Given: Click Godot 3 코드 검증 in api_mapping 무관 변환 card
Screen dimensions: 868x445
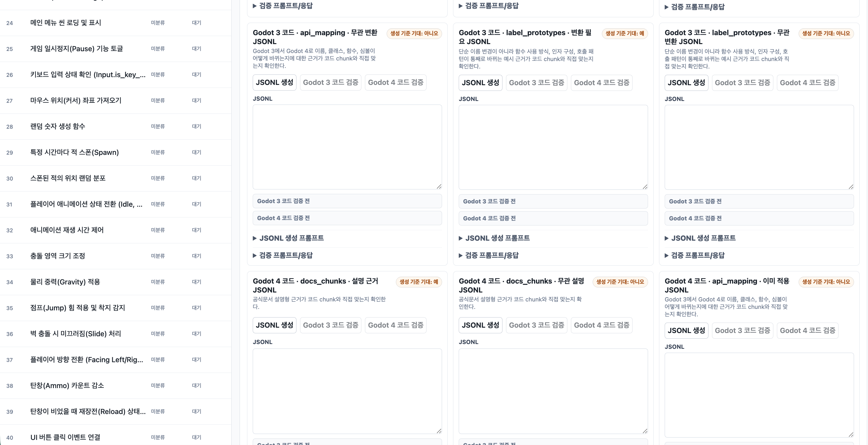Looking at the screenshot, I should (x=330, y=82).
